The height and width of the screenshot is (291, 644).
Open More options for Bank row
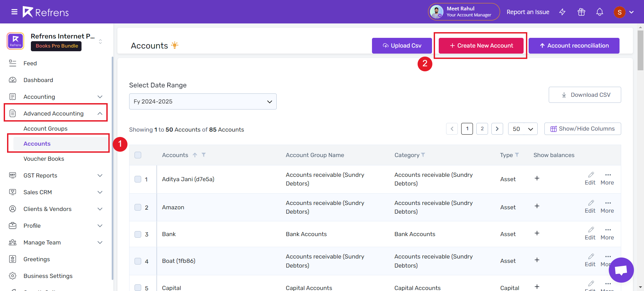(x=607, y=234)
